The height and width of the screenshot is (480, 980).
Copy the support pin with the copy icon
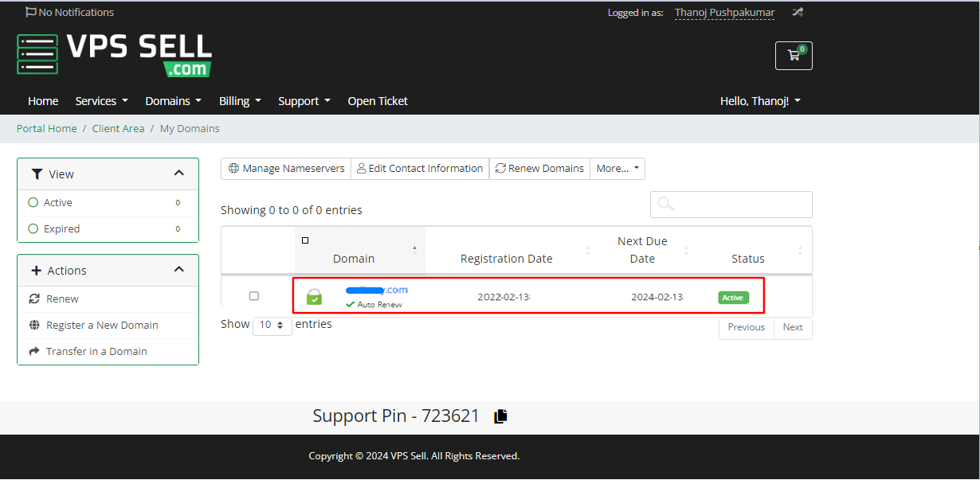pos(500,416)
